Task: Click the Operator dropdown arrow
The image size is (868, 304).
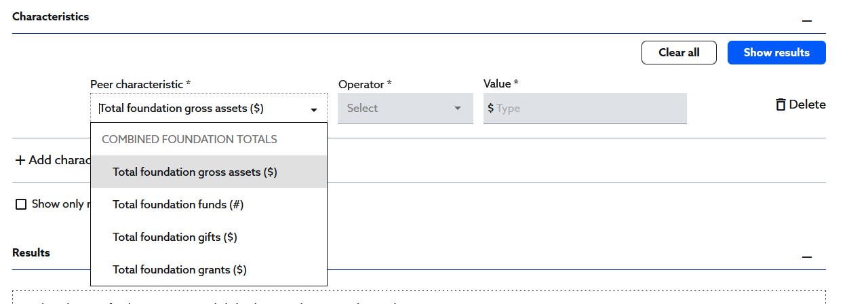Action: (x=458, y=109)
